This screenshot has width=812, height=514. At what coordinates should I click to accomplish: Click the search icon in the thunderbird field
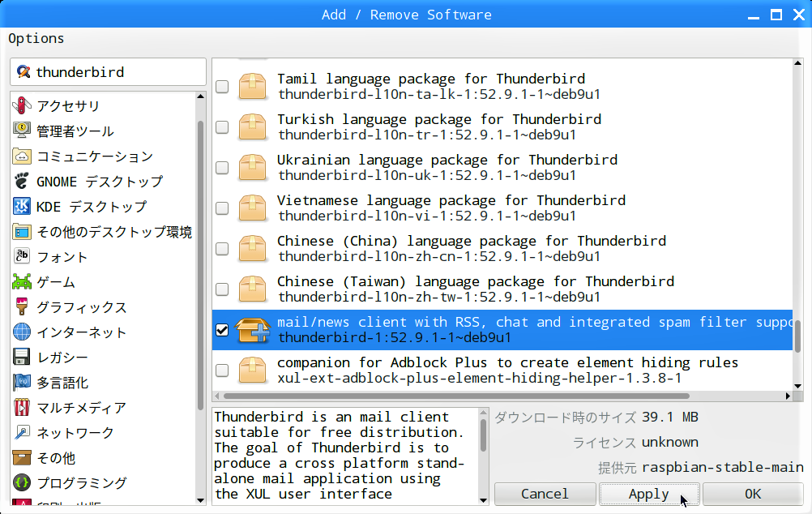[24, 71]
